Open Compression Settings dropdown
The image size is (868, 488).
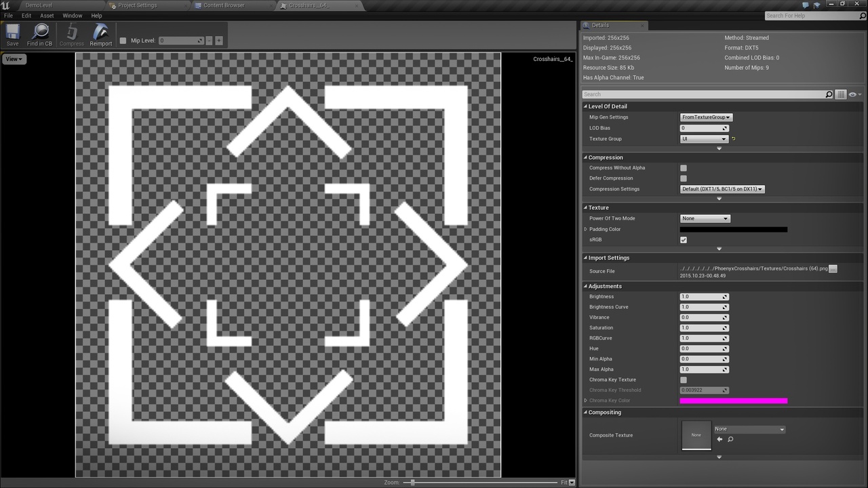[x=722, y=189]
